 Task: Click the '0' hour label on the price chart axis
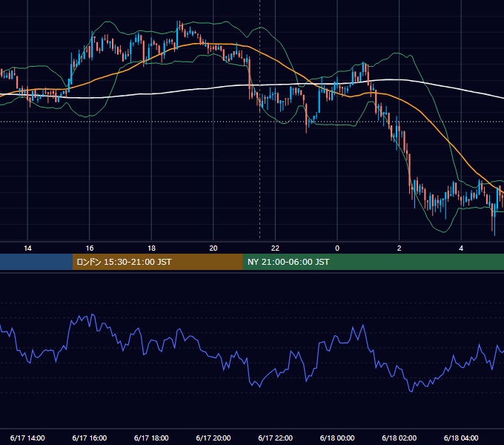(337, 248)
